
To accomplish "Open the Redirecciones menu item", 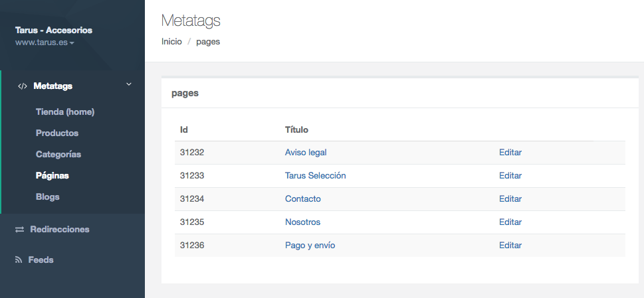I will click(60, 229).
